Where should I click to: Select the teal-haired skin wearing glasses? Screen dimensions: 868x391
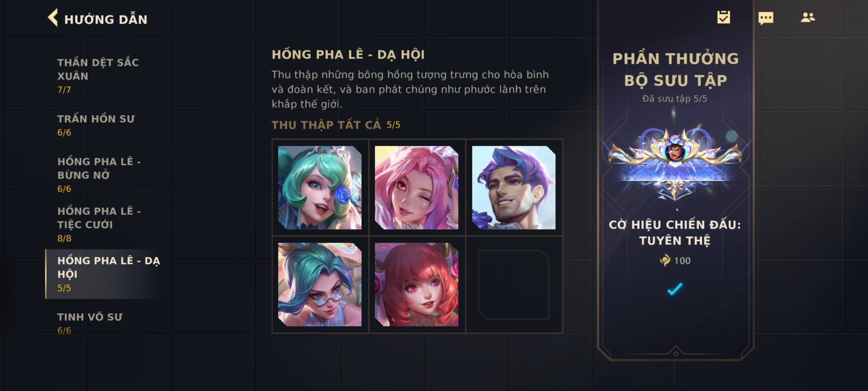click(320, 285)
